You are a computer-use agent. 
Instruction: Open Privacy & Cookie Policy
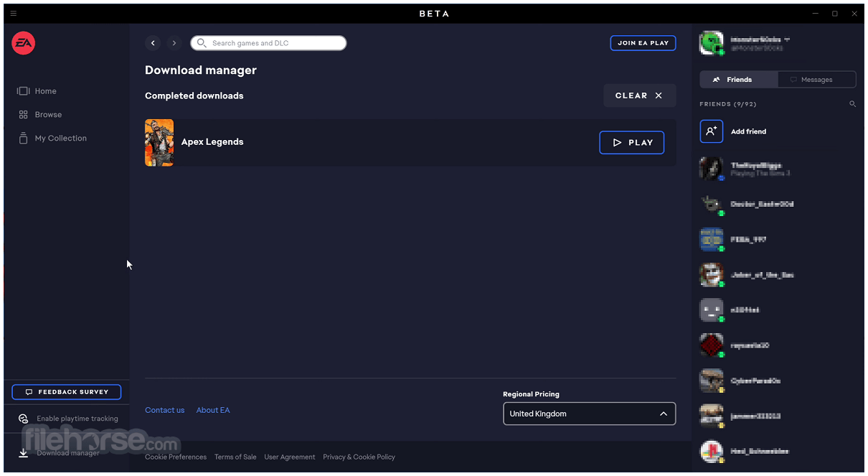pyautogui.click(x=359, y=457)
